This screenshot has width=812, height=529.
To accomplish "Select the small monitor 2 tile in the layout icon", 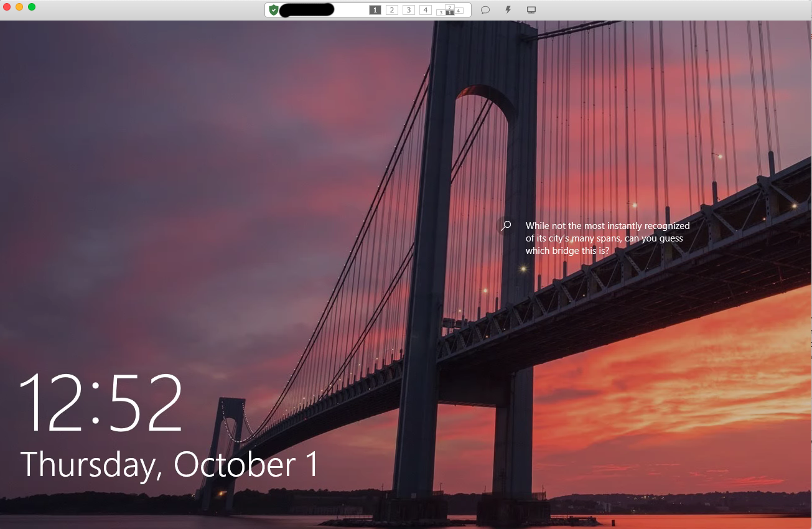I will point(449,6).
